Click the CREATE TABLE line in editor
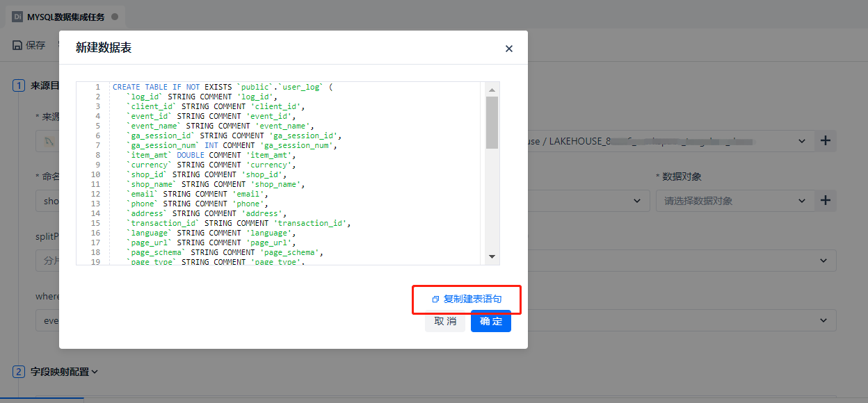This screenshot has height=403, width=868. (223, 87)
